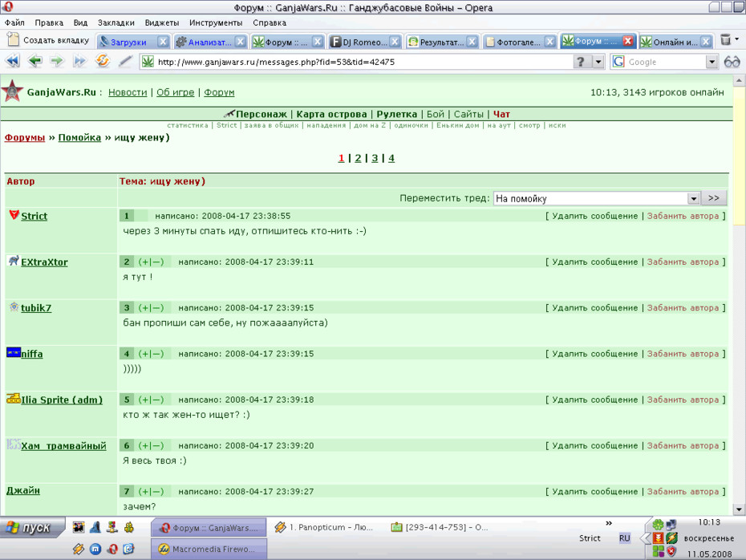The height and width of the screenshot is (560, 746).
Task: Open the Новости link
Action: [128, 92]
